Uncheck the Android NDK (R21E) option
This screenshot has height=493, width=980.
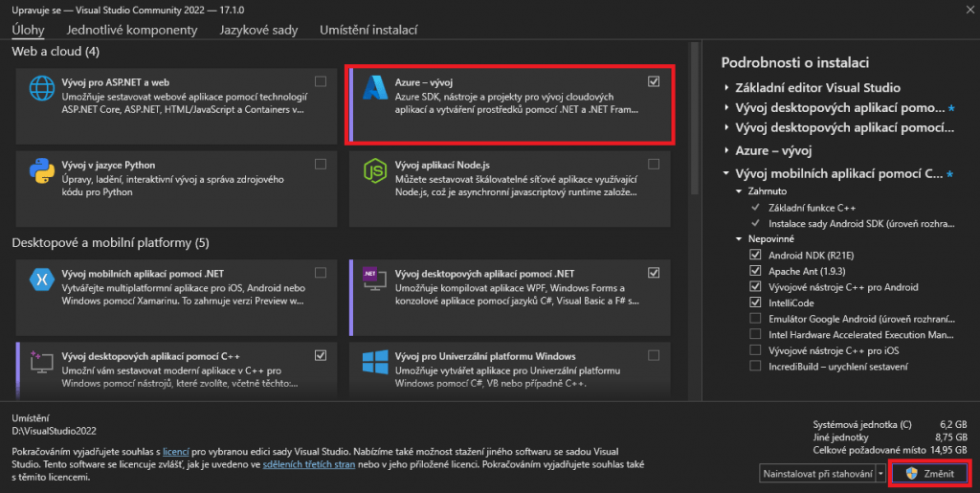[756, 256]
